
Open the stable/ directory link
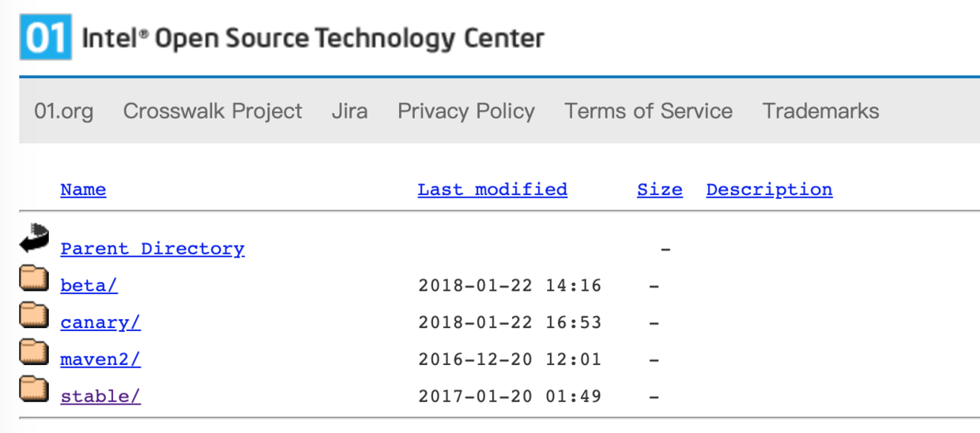click(100, 396)
